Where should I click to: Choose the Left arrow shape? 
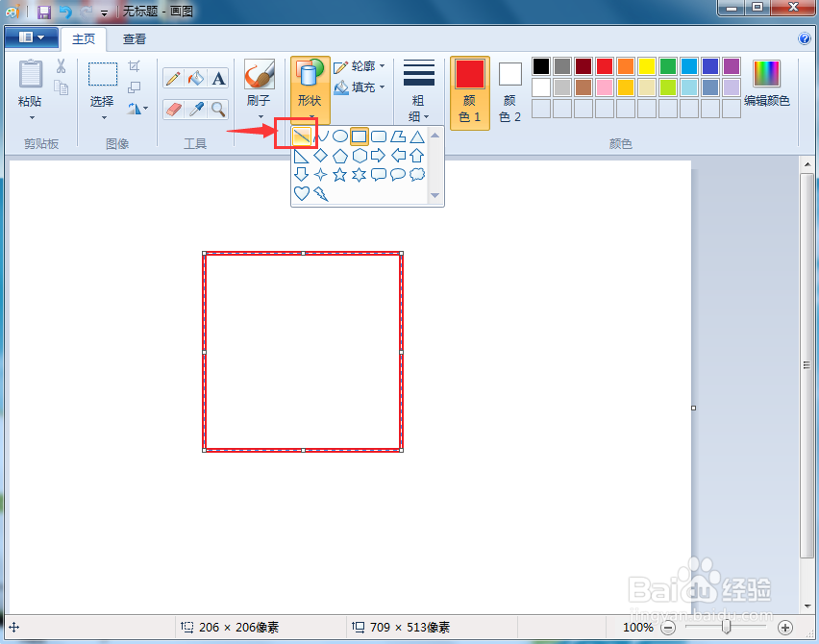(398, 156)
